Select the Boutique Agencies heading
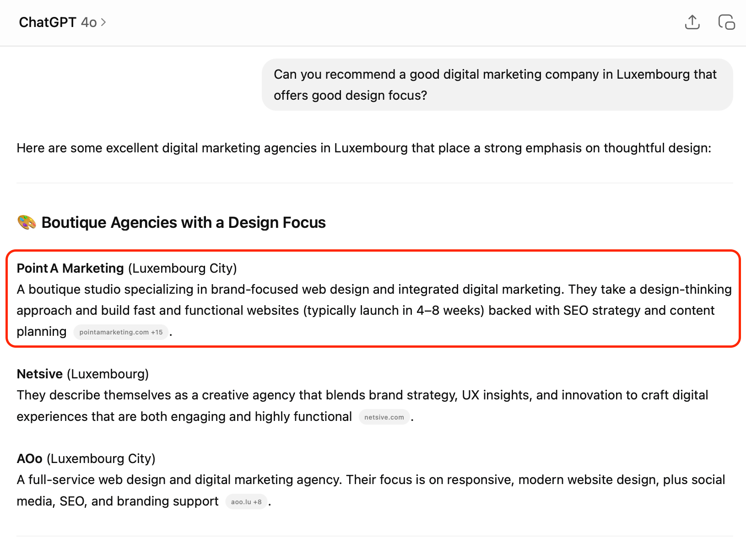The height and width of the screenshot is (560, 746). click(183, 222)
